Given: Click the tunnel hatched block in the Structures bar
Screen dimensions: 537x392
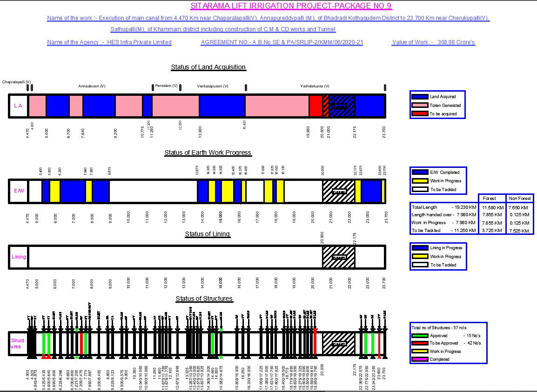Looking at the screenshot, I should (x=339, y=344).
